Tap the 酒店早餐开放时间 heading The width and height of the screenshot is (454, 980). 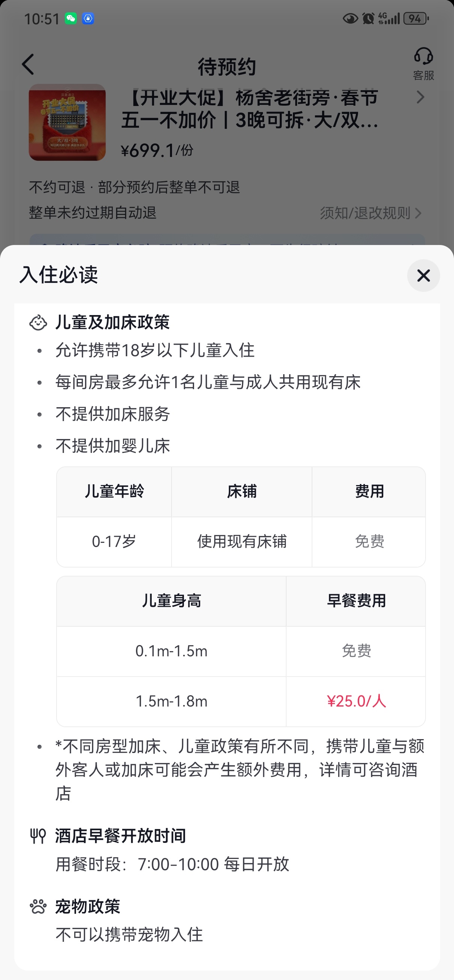click(121, 836)
